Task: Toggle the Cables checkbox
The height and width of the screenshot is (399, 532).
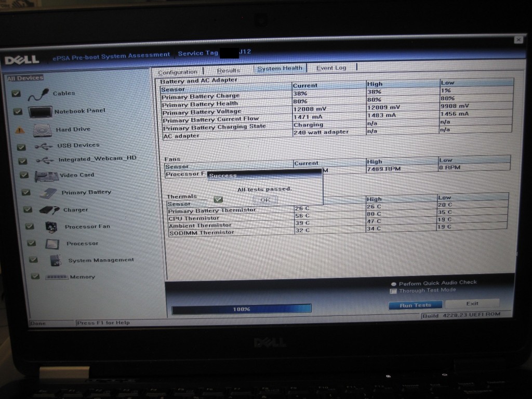Action: click(x=16, y=94)
